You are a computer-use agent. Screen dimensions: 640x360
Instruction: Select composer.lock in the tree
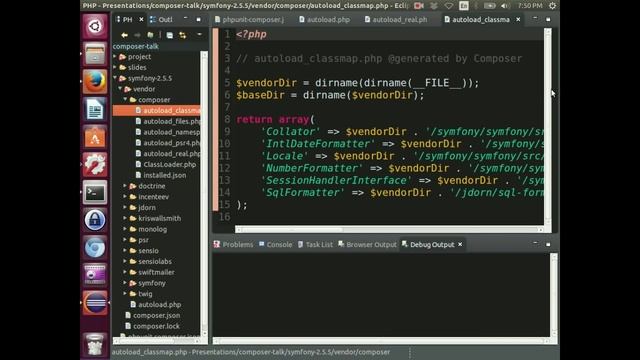[152, 326]
